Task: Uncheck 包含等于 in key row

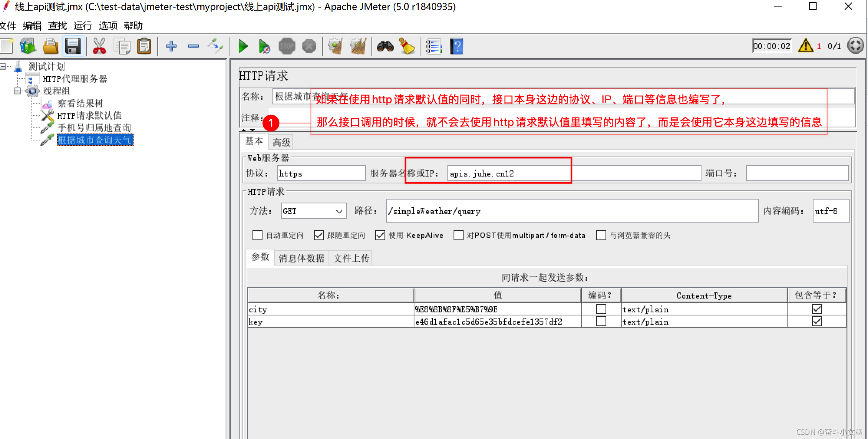Action: [817, 321]
